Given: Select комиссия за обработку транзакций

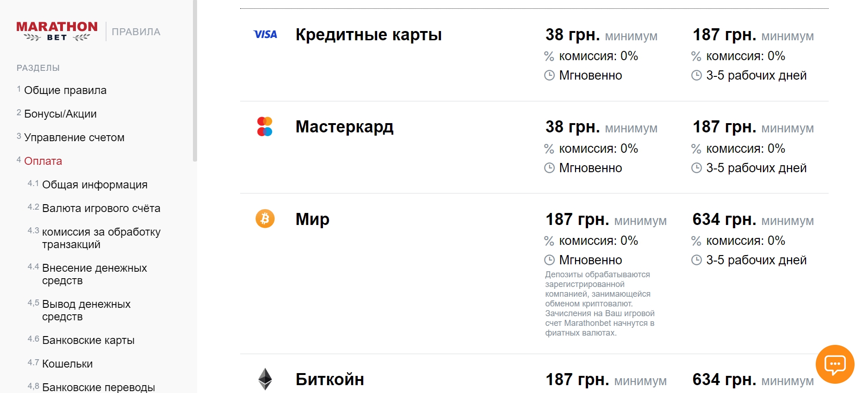Looking at the screenshot, I should [101, 237].
